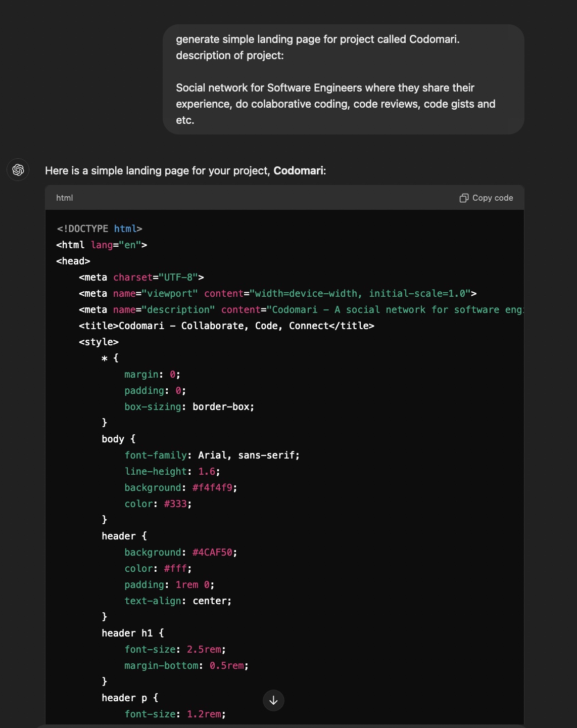This screenshot has height=728, width=577.
Task: Click the meta name="description" line
Action: point(301,309)
